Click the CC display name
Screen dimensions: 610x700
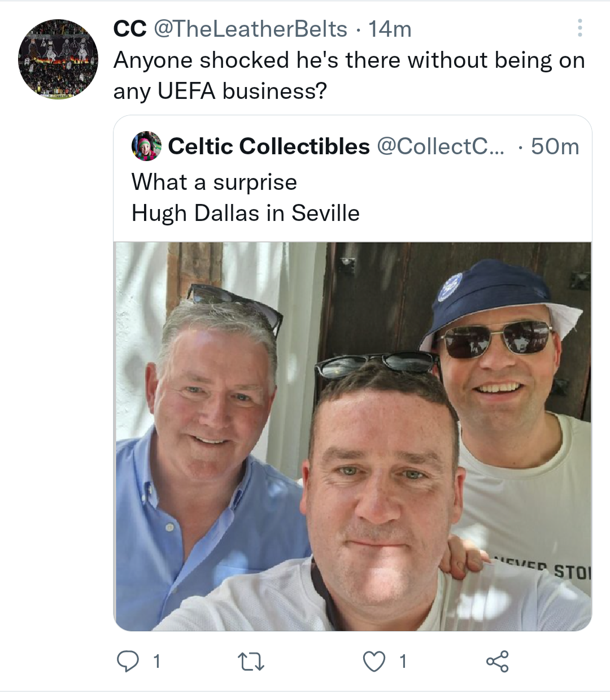click(x=130, y=29)
